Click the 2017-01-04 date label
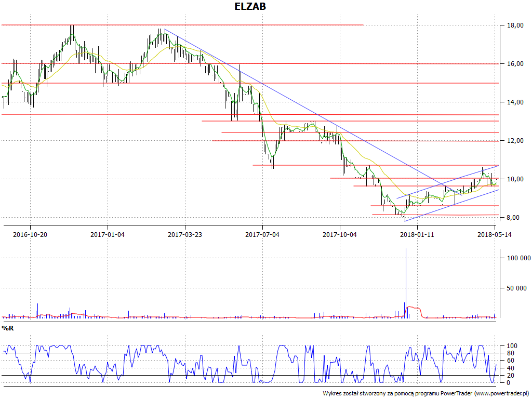This screenshot has height=399, width=532. pyautogui.click(x=108, y=234)
